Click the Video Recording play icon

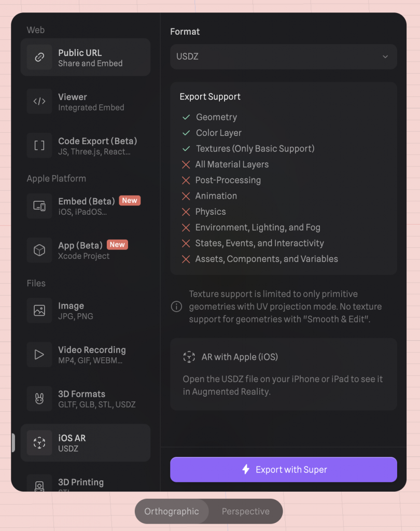pyautogui.click(x=39, y=355)
